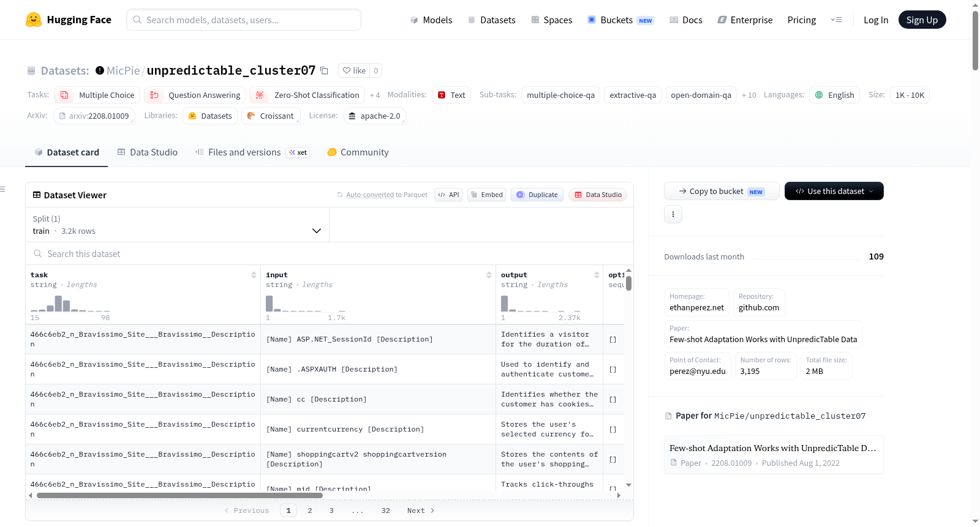Open the arxiv:2208.01009 tag
The height and width of the screenshot is (527, 980).
(x=94, y=116)
